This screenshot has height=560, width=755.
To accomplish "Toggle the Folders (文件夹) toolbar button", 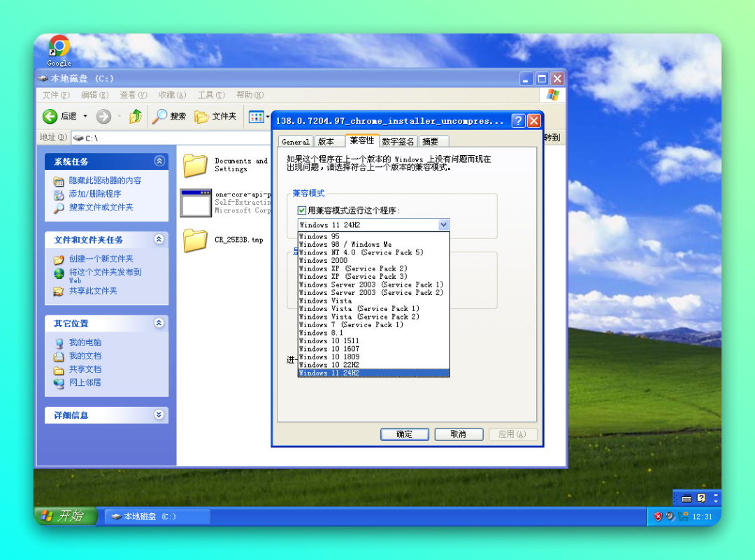I will [x=215, y=116].
